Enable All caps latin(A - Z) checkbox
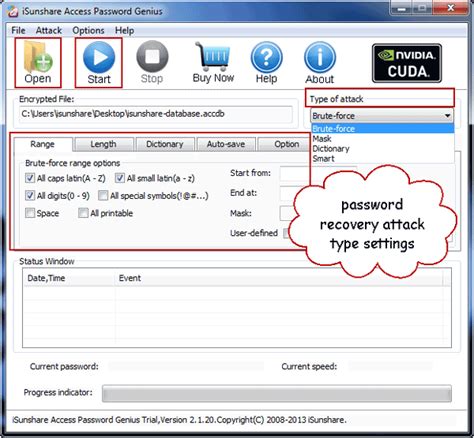The image size is (474, 438). click(30, 178)
